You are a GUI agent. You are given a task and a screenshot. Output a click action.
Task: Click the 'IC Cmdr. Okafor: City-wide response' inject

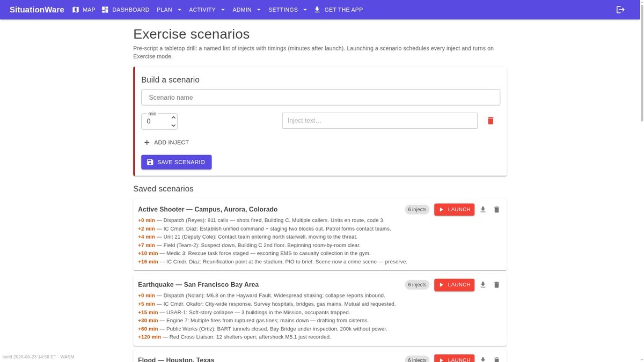coord(267,304)
